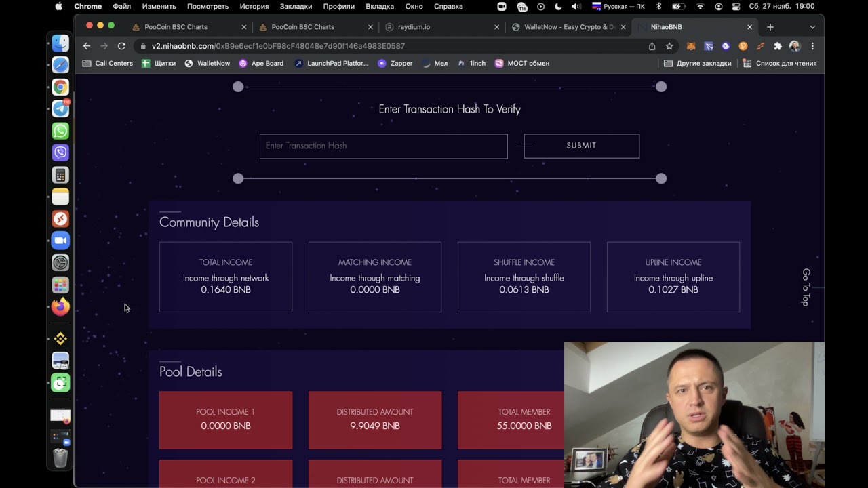Expand the tab search chevron
The height and width of the screenshot is (488, 868).
point(812,27)
